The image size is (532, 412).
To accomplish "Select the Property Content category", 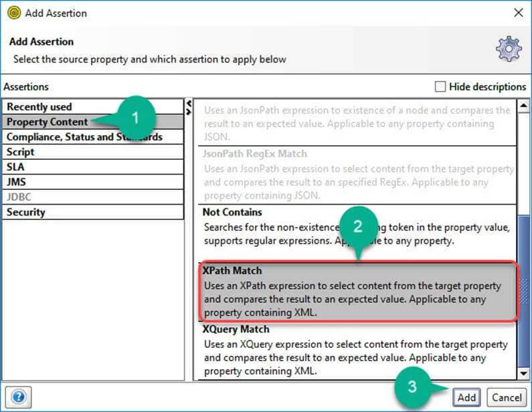I will 47,122.
